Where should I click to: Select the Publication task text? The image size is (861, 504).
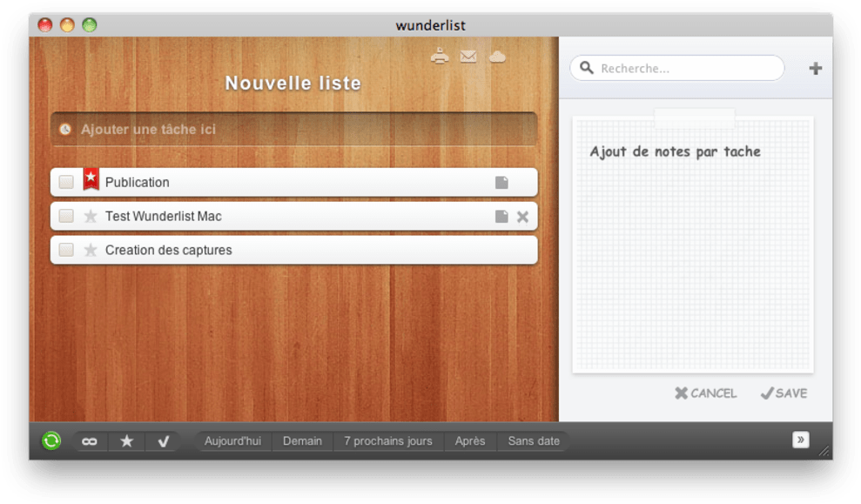[x=138, y=182]
